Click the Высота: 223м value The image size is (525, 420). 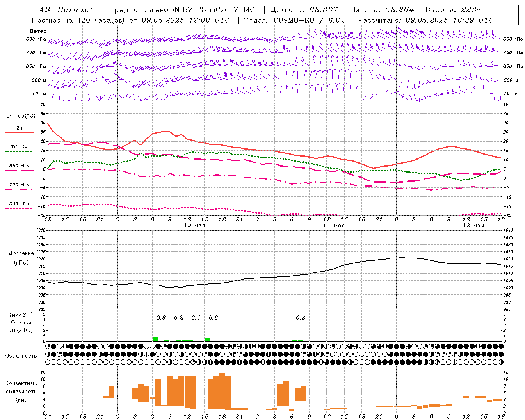[x=453, y=10]
